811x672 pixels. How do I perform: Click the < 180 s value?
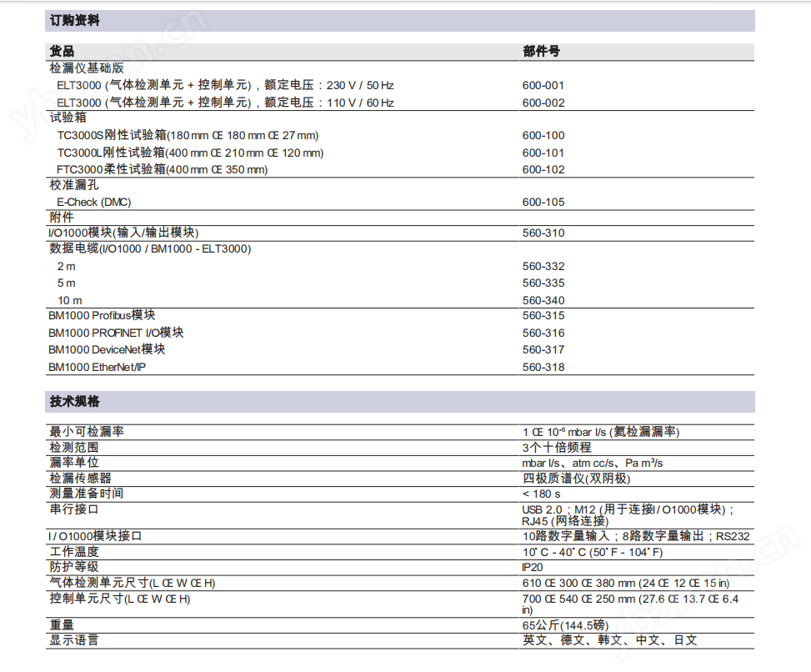541,494
